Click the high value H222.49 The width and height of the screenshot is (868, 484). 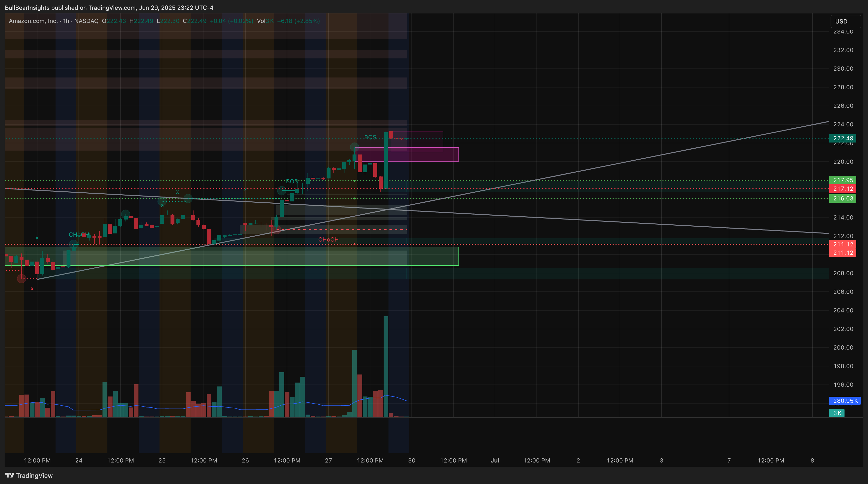(x=141, y=21)
